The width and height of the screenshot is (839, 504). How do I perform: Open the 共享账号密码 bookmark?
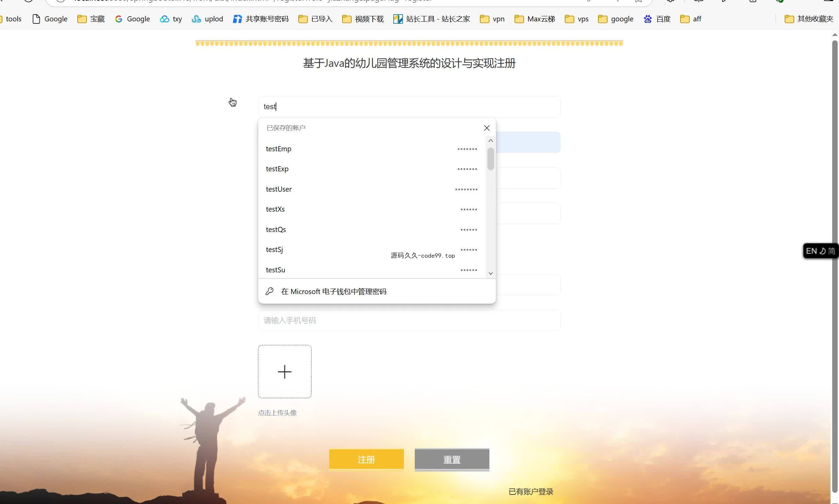[261, 19]
